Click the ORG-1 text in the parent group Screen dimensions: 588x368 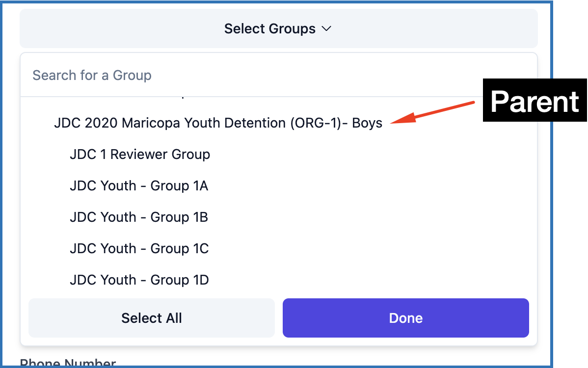click(315, 123)
